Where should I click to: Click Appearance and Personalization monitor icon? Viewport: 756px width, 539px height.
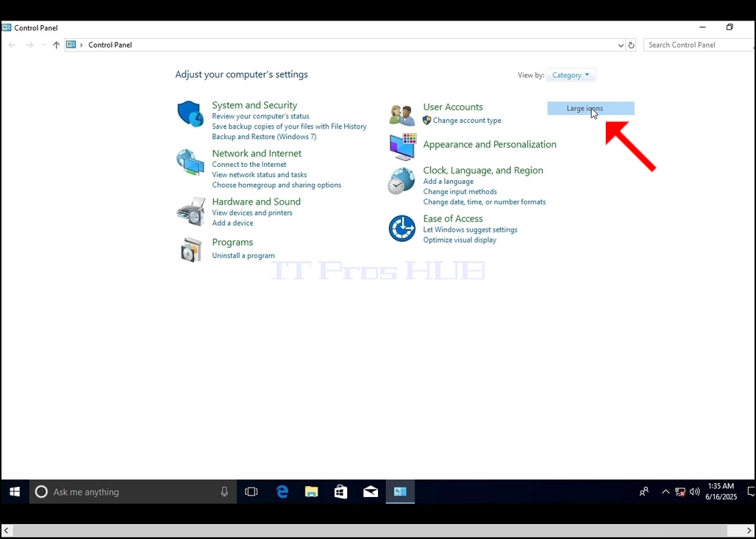pyautogui.click(x=402, y=147)
